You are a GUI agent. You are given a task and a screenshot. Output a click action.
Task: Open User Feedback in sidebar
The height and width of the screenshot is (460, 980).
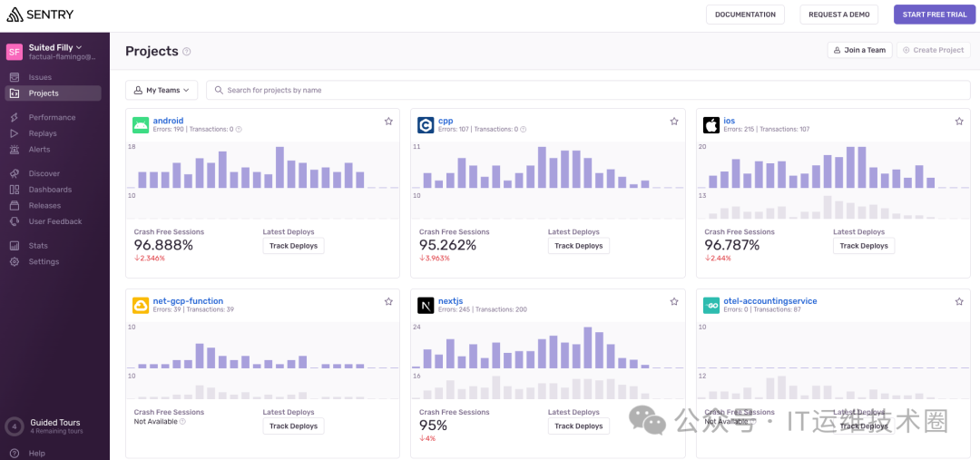point(55,222)
